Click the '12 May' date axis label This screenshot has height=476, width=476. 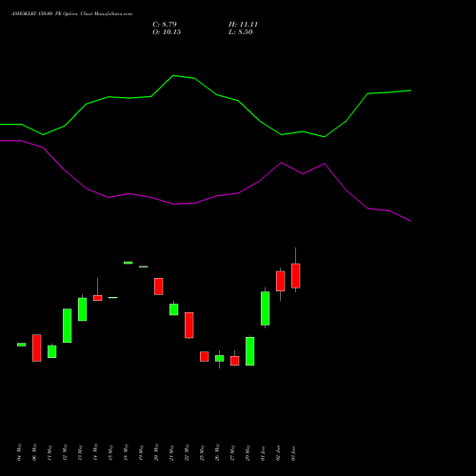[65, 452]
